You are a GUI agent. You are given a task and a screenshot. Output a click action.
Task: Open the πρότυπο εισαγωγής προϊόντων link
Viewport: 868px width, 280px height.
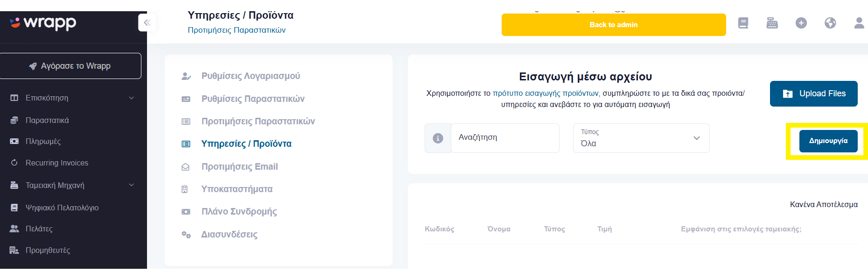[546, 93]
